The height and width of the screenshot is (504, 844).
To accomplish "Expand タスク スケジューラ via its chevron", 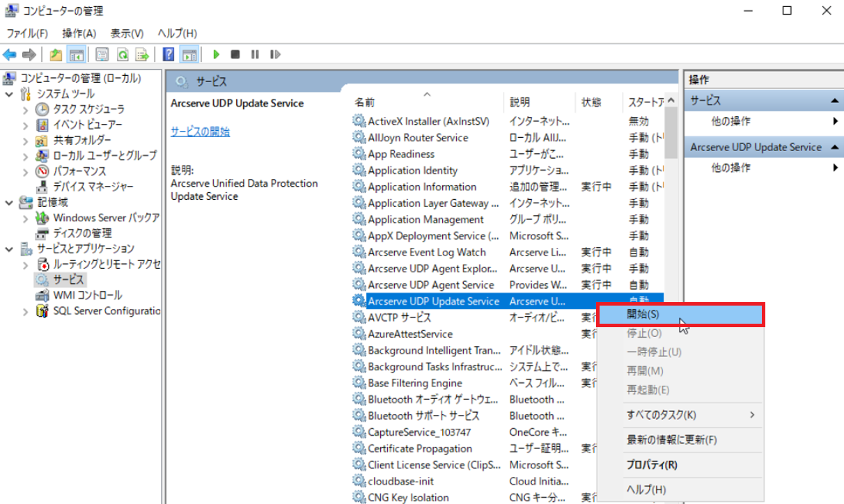I will pyautogui.click(x=26, y=109).
